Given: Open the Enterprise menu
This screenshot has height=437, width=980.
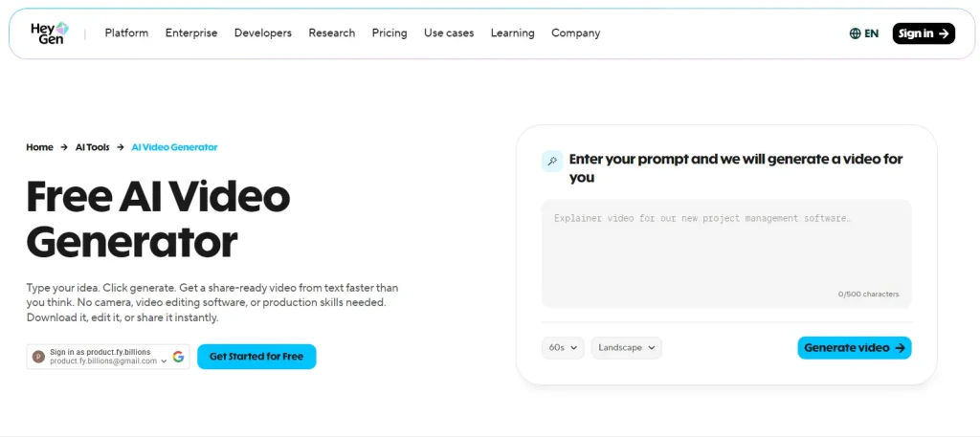Looking at the screenshot, I should click(191, 33).
